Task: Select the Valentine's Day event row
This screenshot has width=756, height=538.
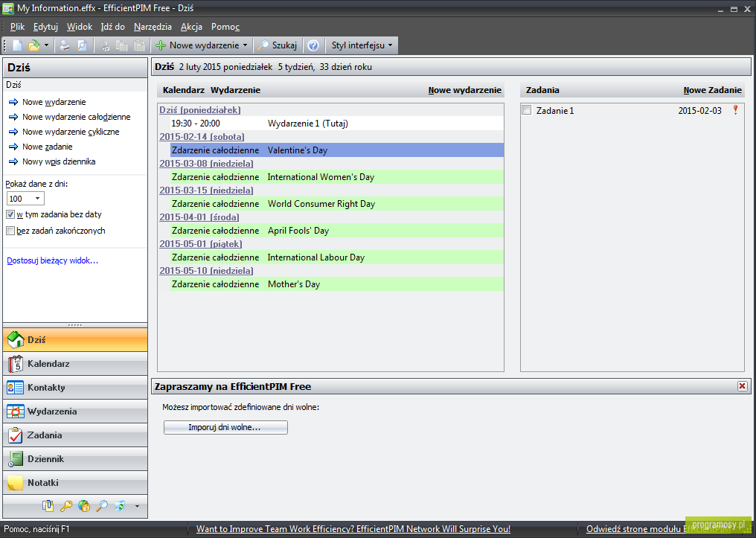Action: click(x=337, y=150)
